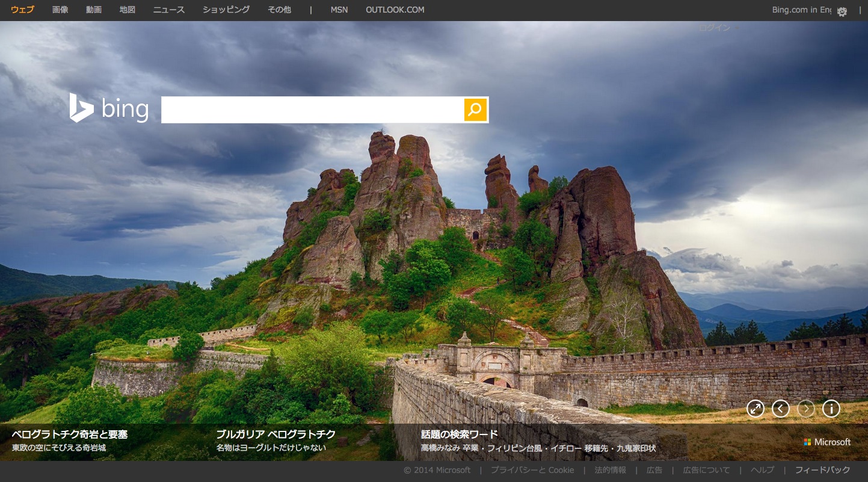This screenshot has height=482, width=868.
Task: Click the Microsoft logo
Action: 827,442
